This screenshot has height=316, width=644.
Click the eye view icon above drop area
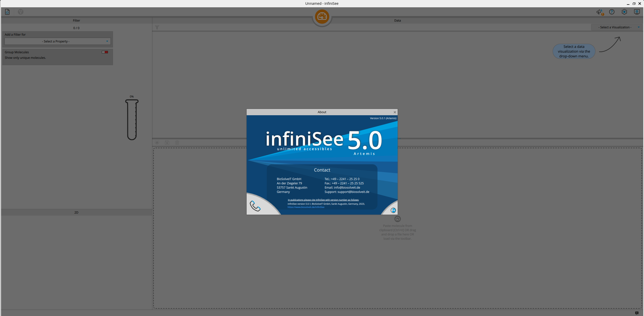coord(157,143)
